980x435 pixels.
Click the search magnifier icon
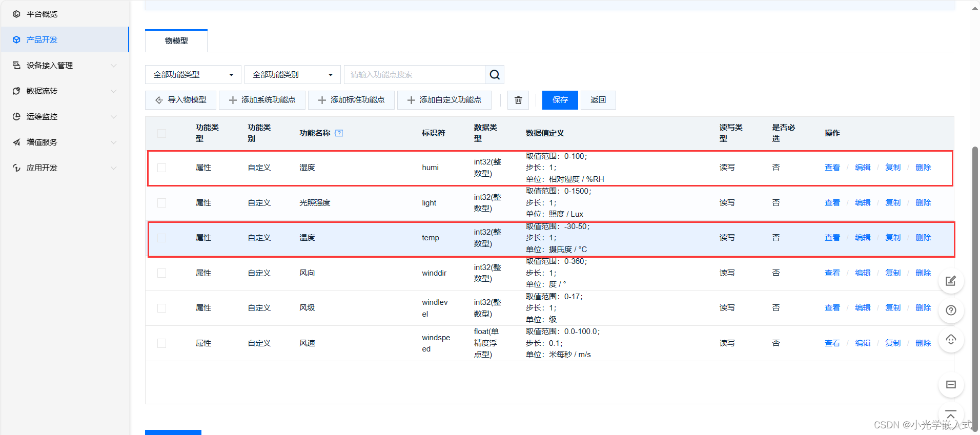[495, 75]
